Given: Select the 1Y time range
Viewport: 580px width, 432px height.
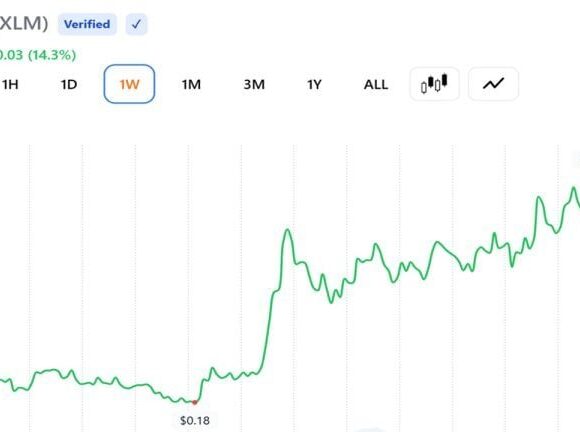Looking at the screenshot, I should point(314,85).
